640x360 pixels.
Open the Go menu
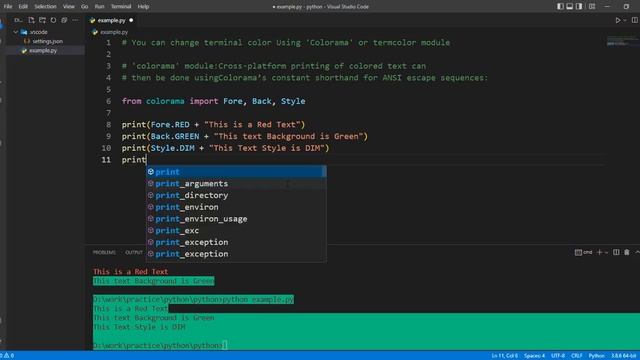click(x=84, y=7)
